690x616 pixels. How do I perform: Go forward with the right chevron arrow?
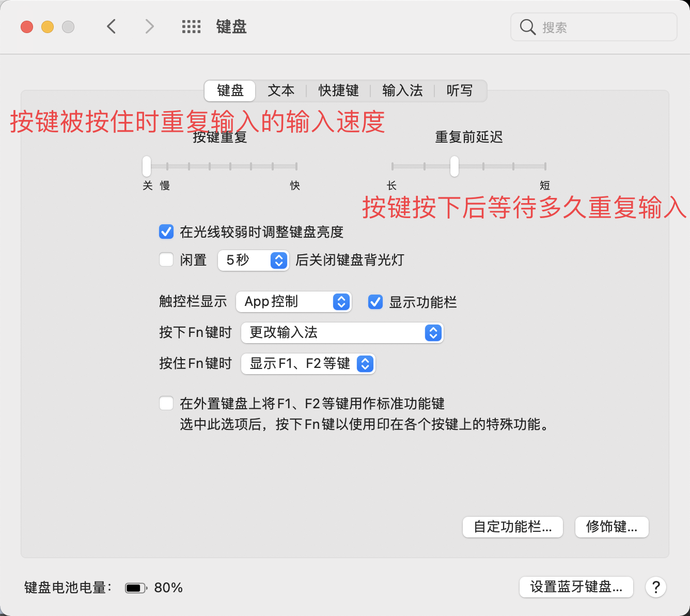coord(149,26)
